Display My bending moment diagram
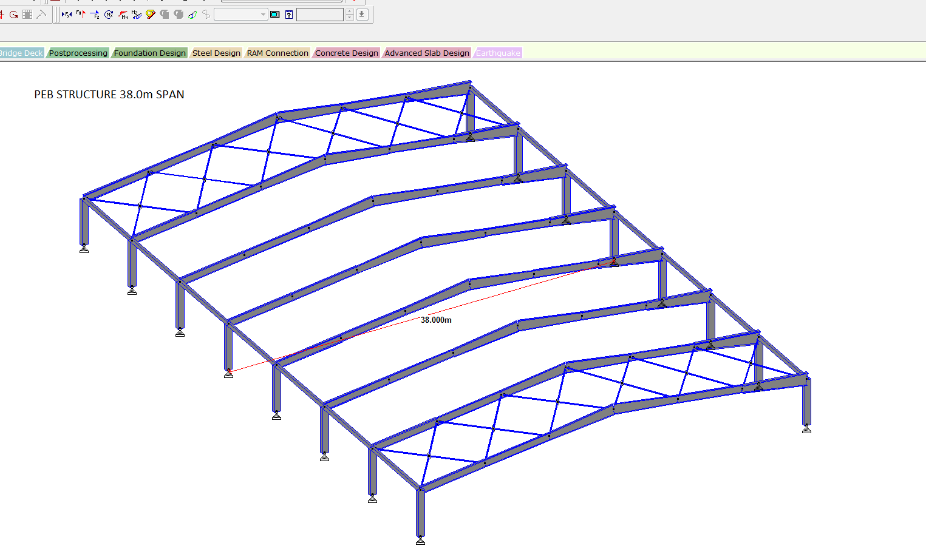The width and height of the screenshot is (926, 560). point(123,15)
